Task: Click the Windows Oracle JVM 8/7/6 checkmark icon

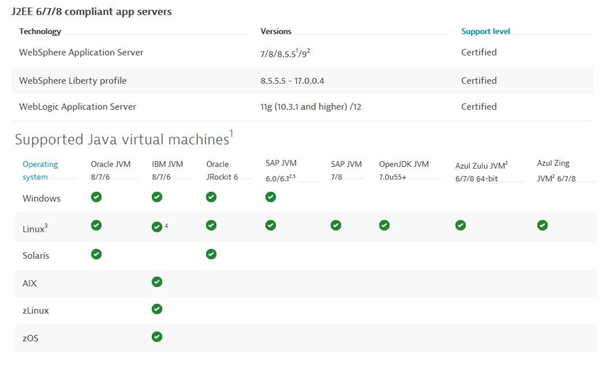Action: tap(96, 197)
